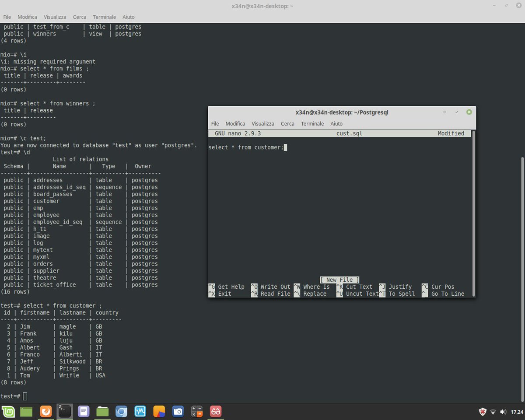Open the network Wi-Fi tray icon

pyautogui.click(x=493, y=411)
